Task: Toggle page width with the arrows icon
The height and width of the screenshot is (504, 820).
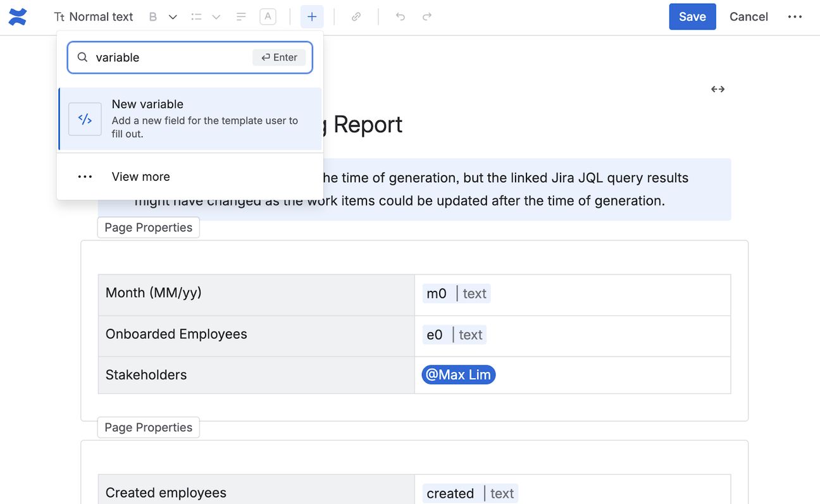Action: 717,89
